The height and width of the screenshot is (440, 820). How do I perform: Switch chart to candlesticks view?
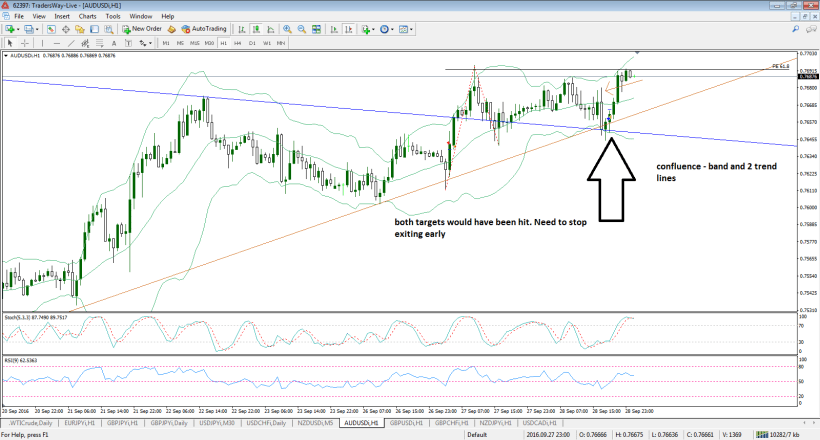[x=256, y=29]
